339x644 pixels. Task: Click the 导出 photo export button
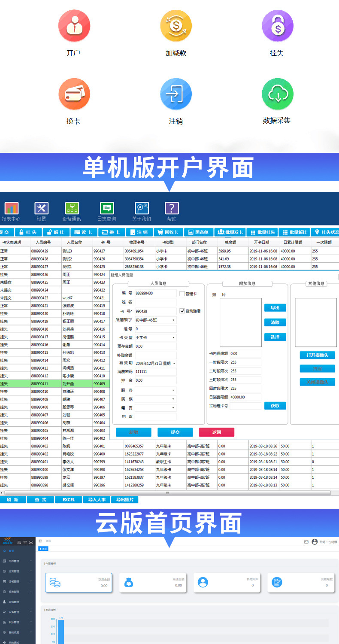[x=275, y=308]
